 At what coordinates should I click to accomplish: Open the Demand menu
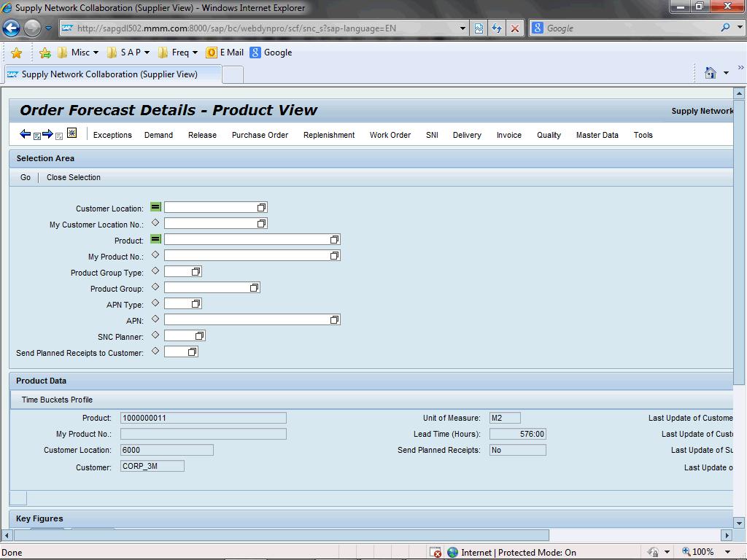(158, 135)
